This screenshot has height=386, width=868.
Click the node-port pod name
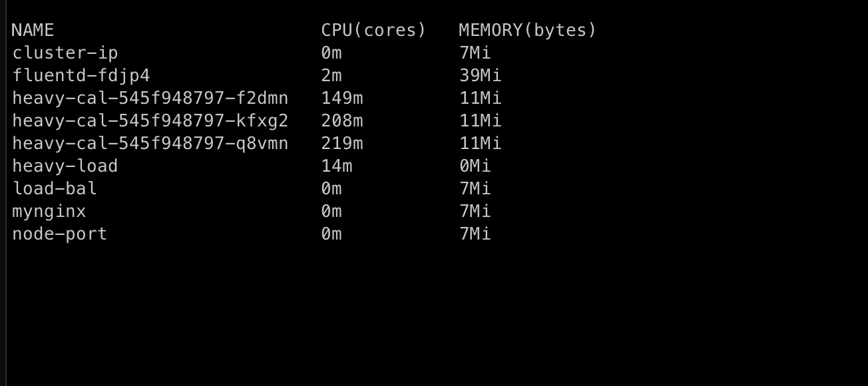(x=60, y=234)
